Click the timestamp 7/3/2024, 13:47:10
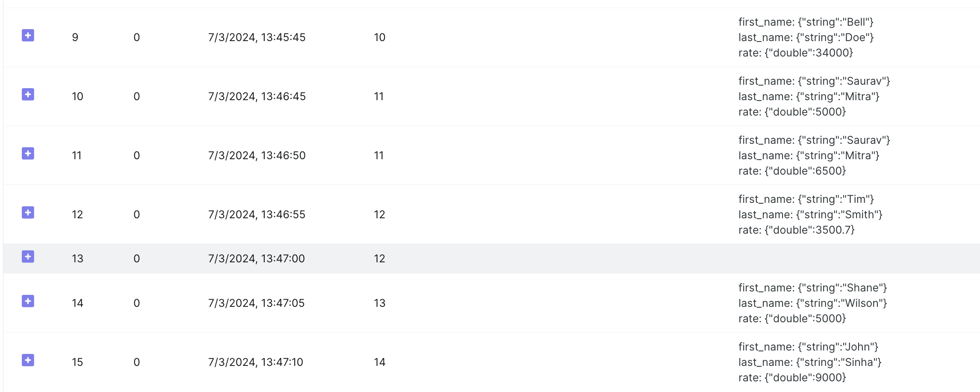Viewport: 980px width, 392px height. 255,362
